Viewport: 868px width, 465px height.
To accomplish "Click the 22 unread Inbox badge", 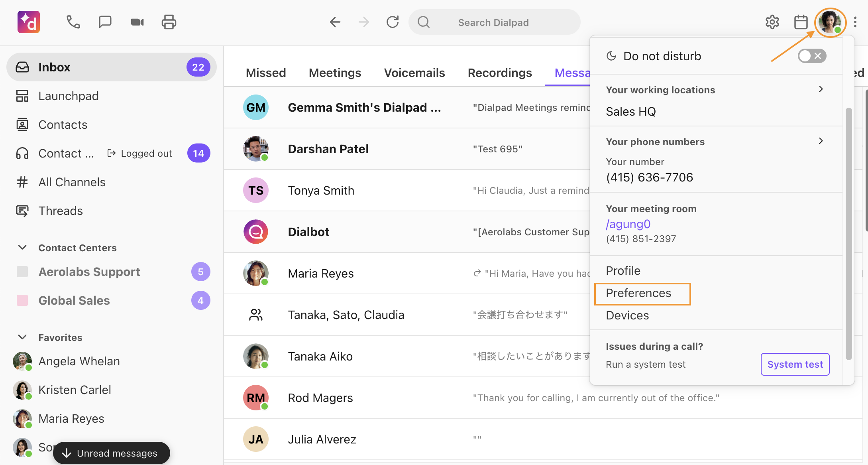I will pyautogui.click(x=198, y=67).
